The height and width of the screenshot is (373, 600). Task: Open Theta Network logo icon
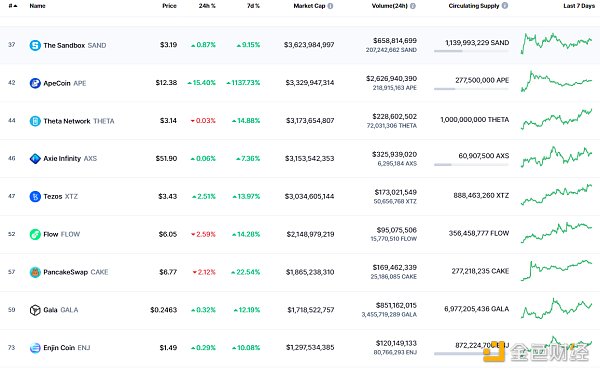click(x=35, y=121)
